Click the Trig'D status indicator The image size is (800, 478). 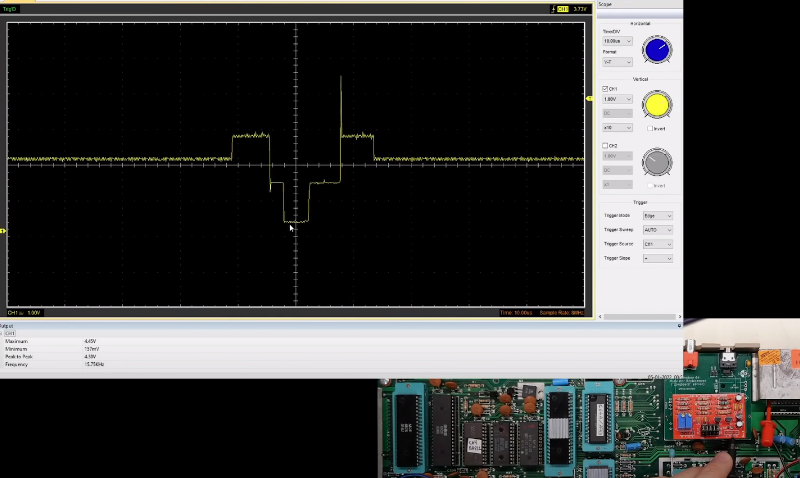(x=11, y=9)
